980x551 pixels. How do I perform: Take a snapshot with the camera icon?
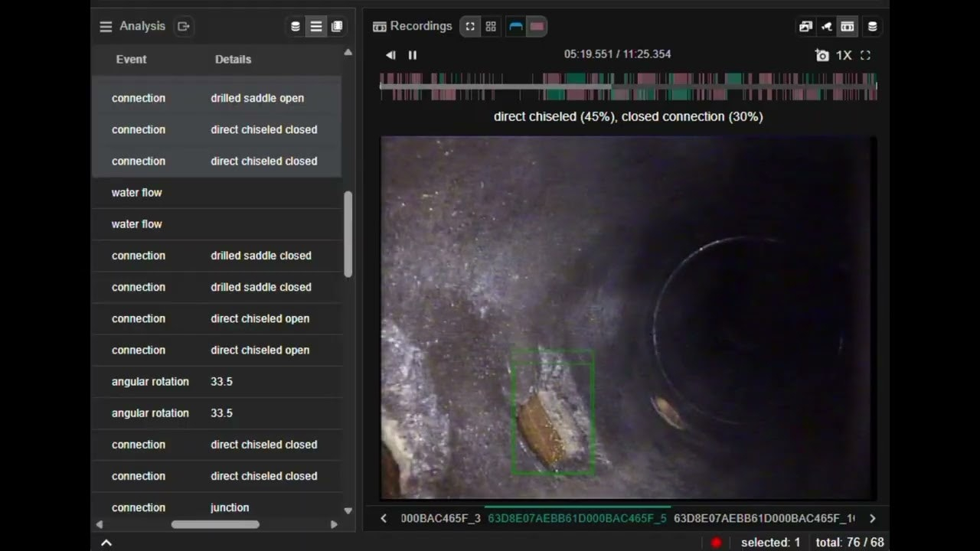pos(822,55)
